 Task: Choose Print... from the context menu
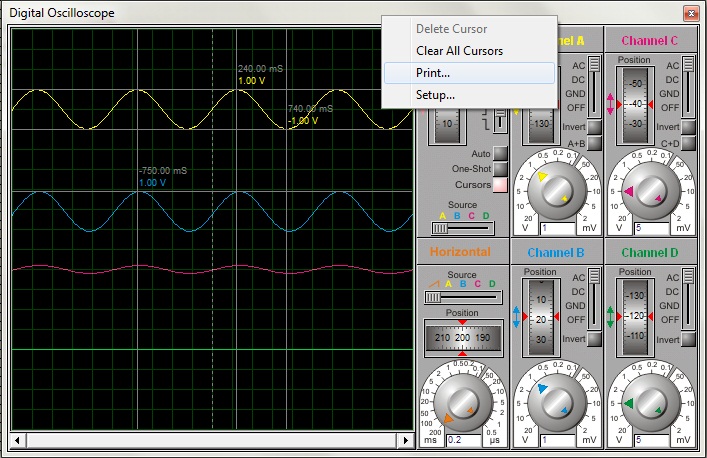click(x=433, y=73)
